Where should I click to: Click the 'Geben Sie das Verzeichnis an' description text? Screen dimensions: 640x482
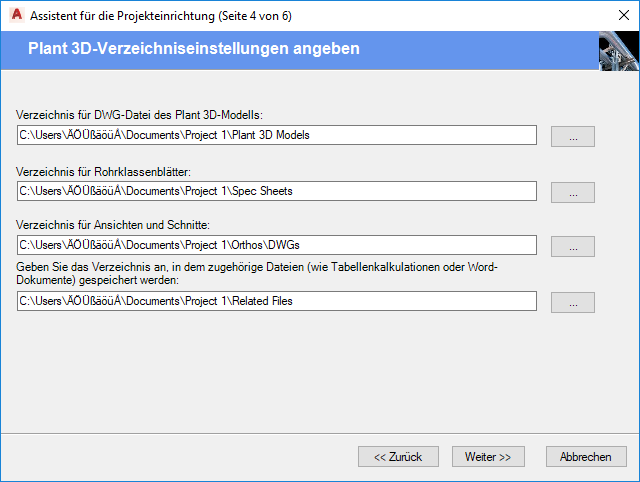[x=257, y=273]
